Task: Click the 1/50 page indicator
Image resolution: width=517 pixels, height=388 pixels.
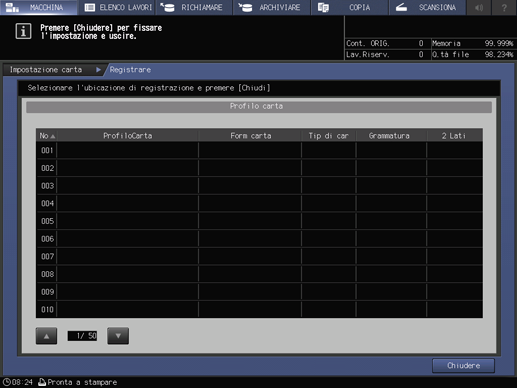Action: (82, 336)
